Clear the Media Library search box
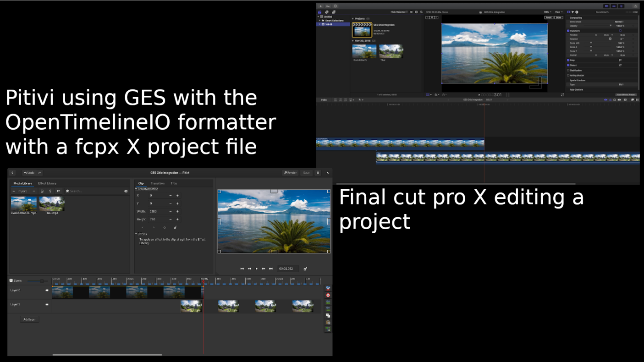The height and width of the screenshot is (362, 644). pos(126,191)
